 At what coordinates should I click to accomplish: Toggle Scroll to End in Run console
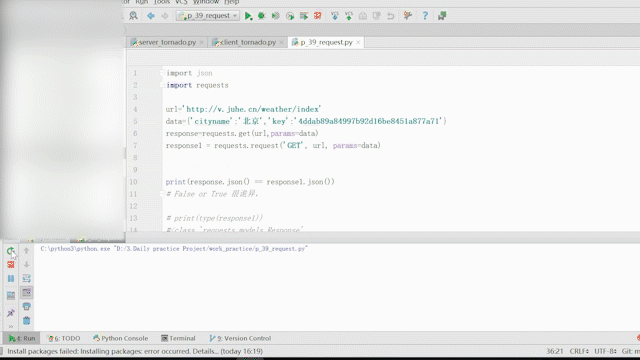tap(27, 292)
